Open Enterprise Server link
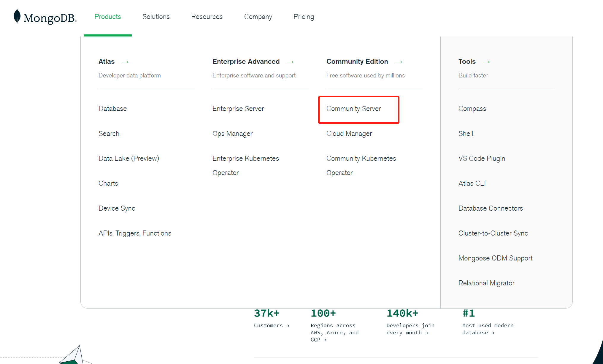The image size is (603, 364). tap(238, 109)
